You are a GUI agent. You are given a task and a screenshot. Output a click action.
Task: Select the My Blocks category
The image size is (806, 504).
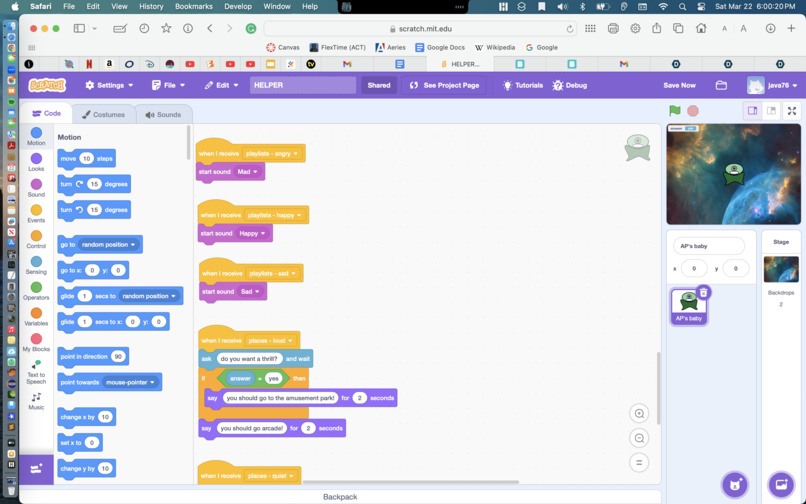pos(36,342)
